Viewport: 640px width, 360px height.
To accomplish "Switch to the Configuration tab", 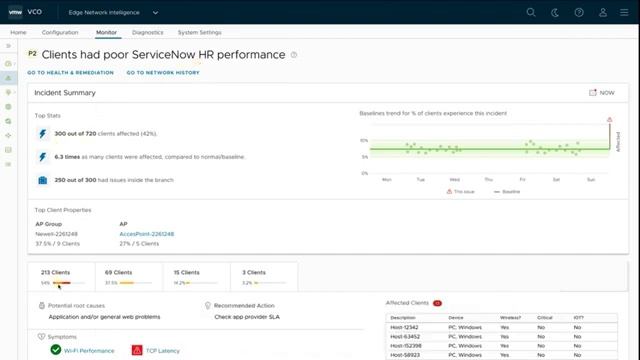I will [60, 32].
